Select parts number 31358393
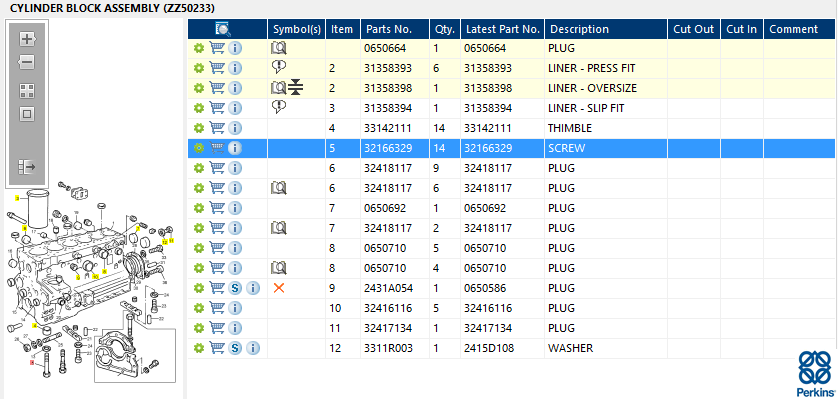 point(388,68)
